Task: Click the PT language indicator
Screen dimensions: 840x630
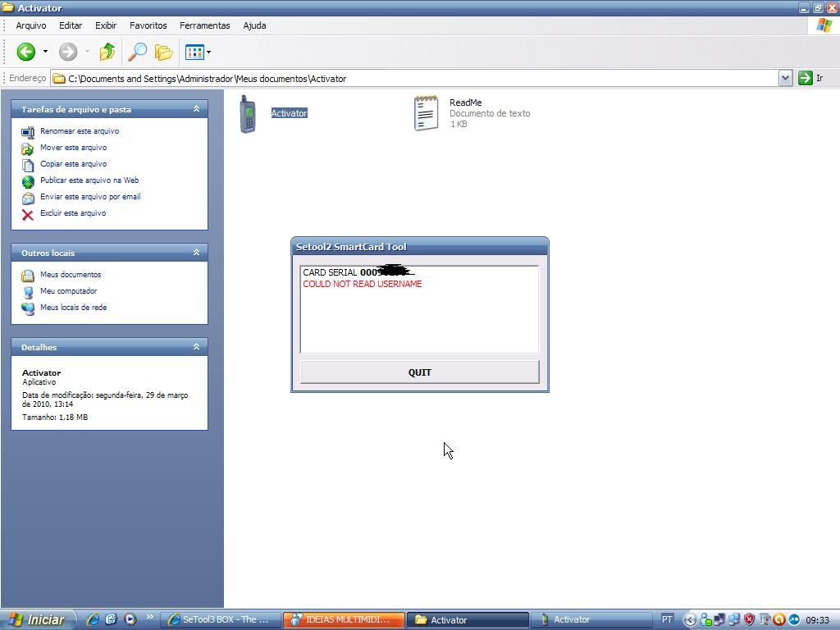Action: tap(667, 619)
